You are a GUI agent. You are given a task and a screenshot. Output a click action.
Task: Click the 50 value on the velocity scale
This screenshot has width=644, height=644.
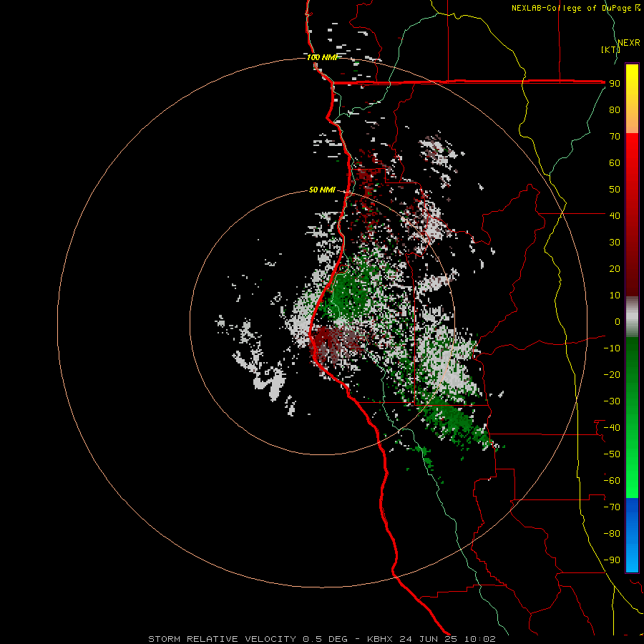coord(615,190)
